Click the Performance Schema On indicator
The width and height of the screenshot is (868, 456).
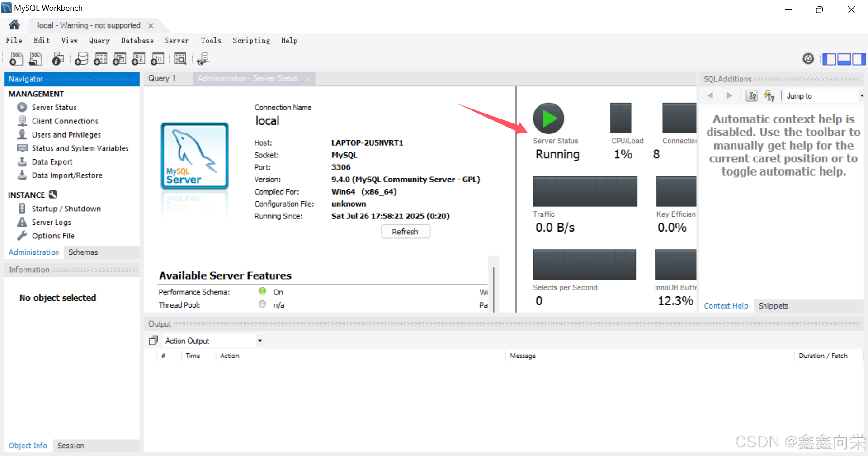[x=262, y=291]
